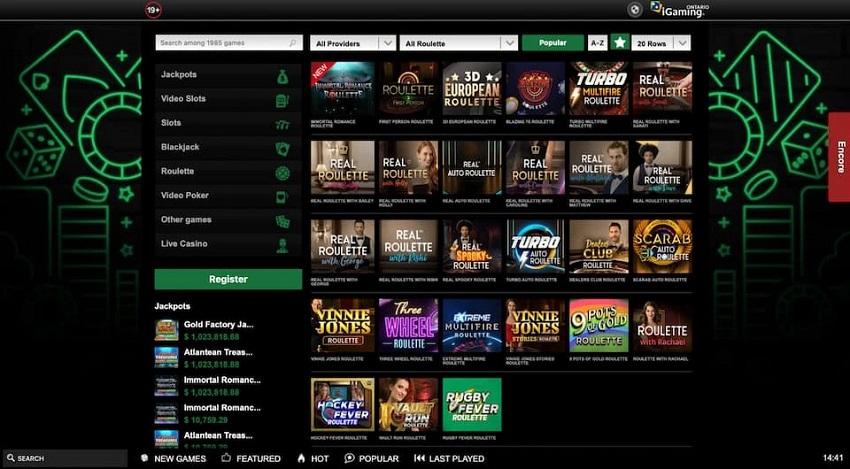Open the Jackpots category money bag icon
Image resolution: width=850 pixels, height=469 pixels.
(282, 76)
